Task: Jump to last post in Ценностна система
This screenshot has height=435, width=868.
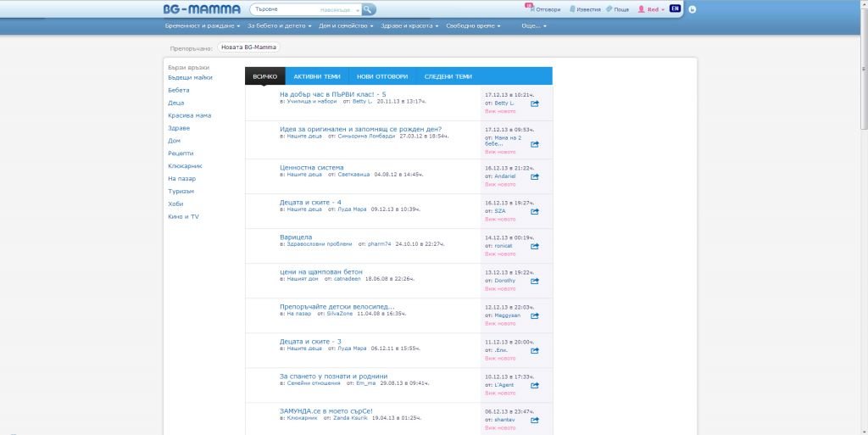Action: [x=535, y=177]
